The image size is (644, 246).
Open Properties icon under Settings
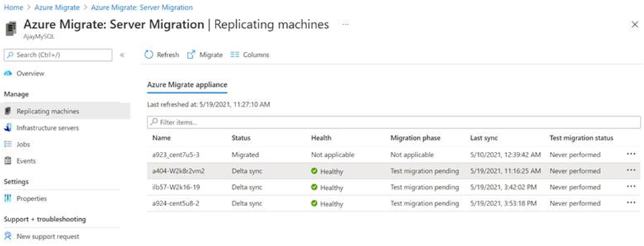(7, 198)
